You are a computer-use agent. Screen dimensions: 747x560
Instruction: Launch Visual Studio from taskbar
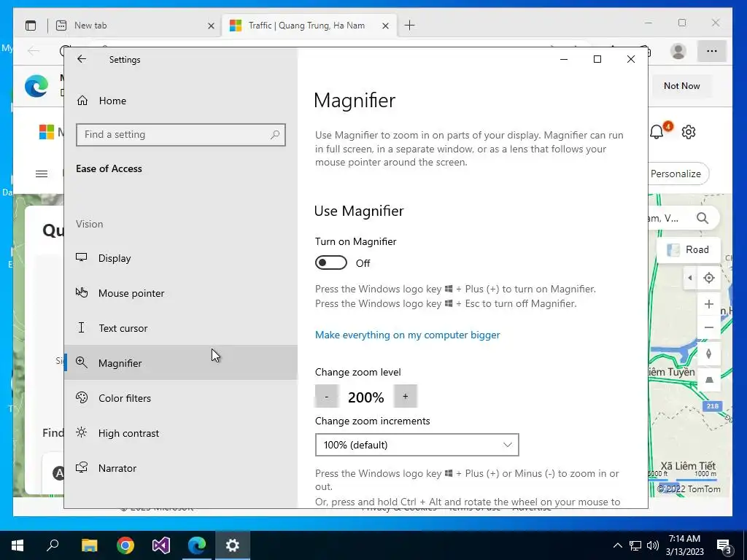(161, 545)
